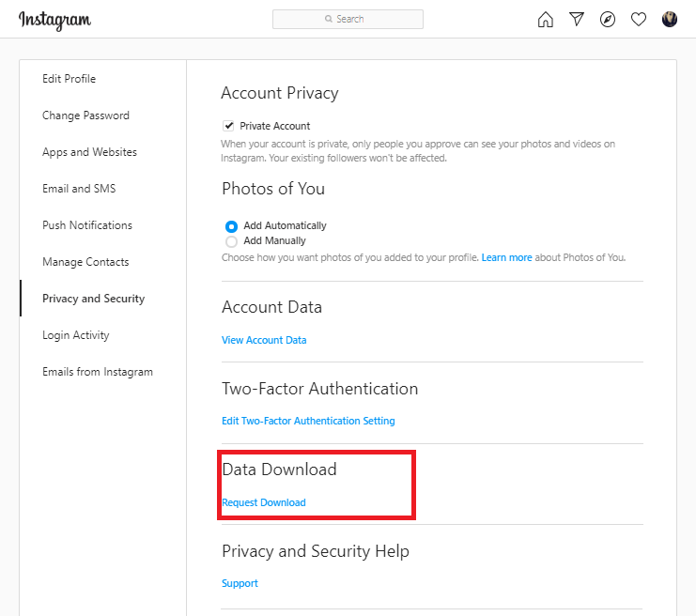
Task: Click the Request Download link
Action: 264,502
